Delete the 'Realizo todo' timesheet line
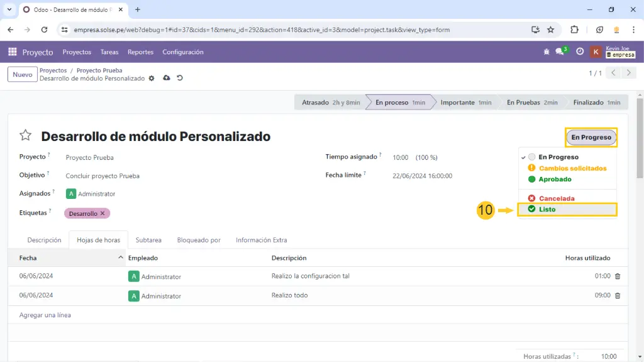The image size is (644, 362). 617,295
